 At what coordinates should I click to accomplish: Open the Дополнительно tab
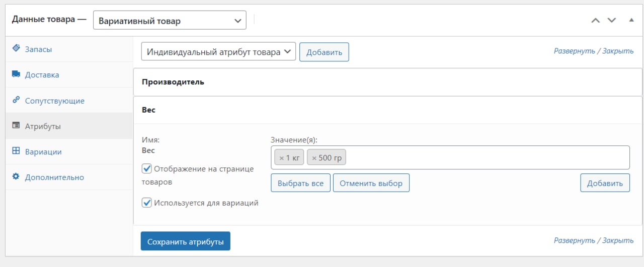click(x=69, y=177)
